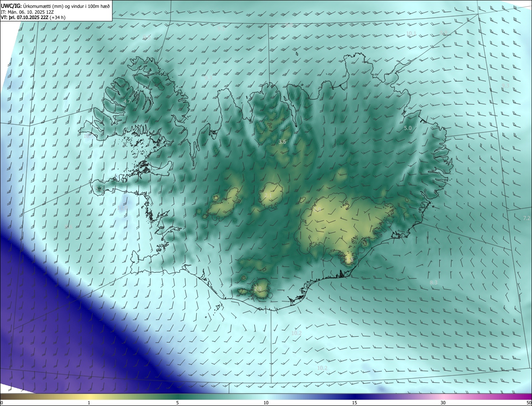Click the '50' tick on the color scale
Image resolution: width=532 pixels, height=406 pixels.
point(529,403)
